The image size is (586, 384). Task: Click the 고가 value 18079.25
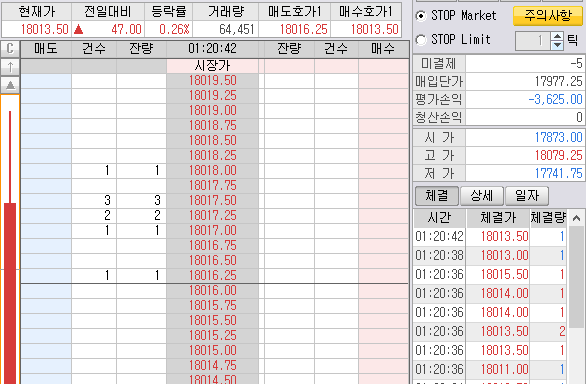pos(558,155)
